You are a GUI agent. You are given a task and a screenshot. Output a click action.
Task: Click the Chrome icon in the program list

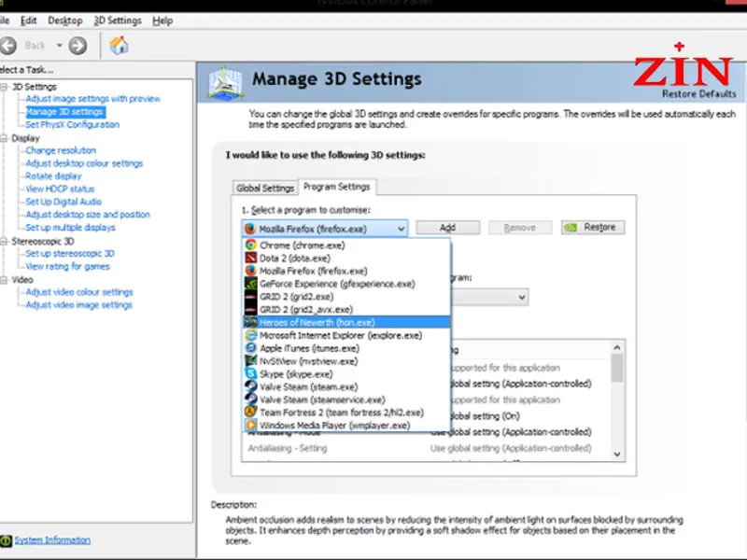tap(250, 245)
